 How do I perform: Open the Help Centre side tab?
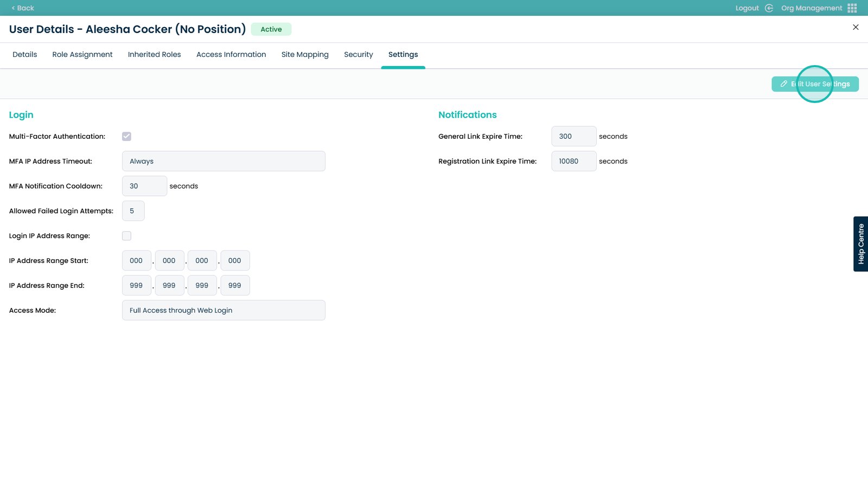point(860,244)
